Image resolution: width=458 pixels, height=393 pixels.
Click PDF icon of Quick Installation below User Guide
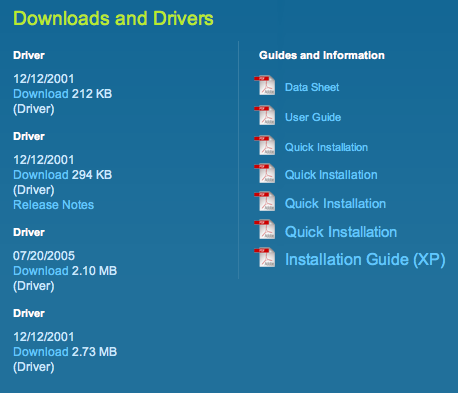[x=265, y=145]
